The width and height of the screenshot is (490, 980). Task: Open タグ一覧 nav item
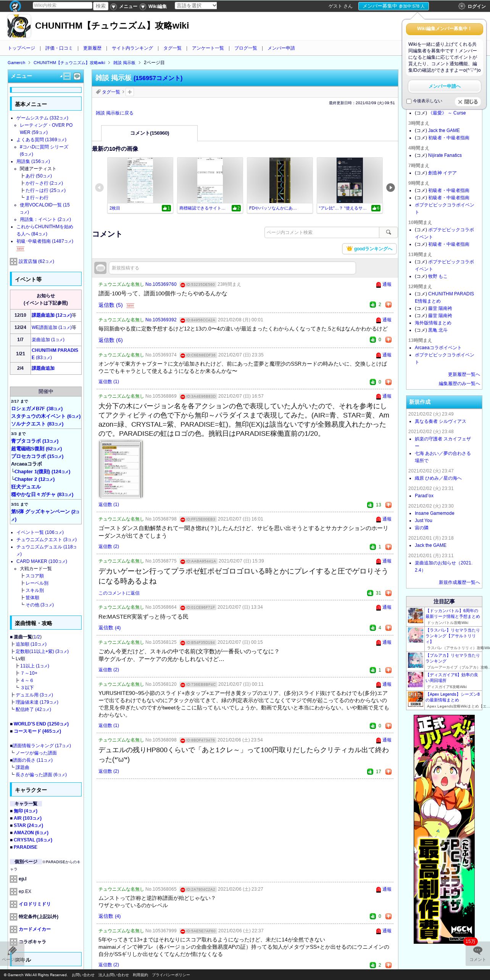tap(172, 48)
